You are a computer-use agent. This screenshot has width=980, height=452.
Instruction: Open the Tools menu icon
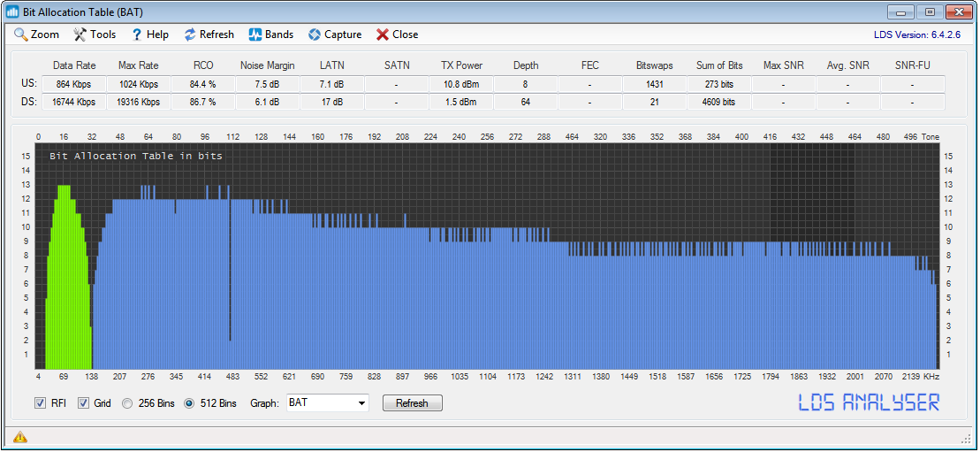80,34
